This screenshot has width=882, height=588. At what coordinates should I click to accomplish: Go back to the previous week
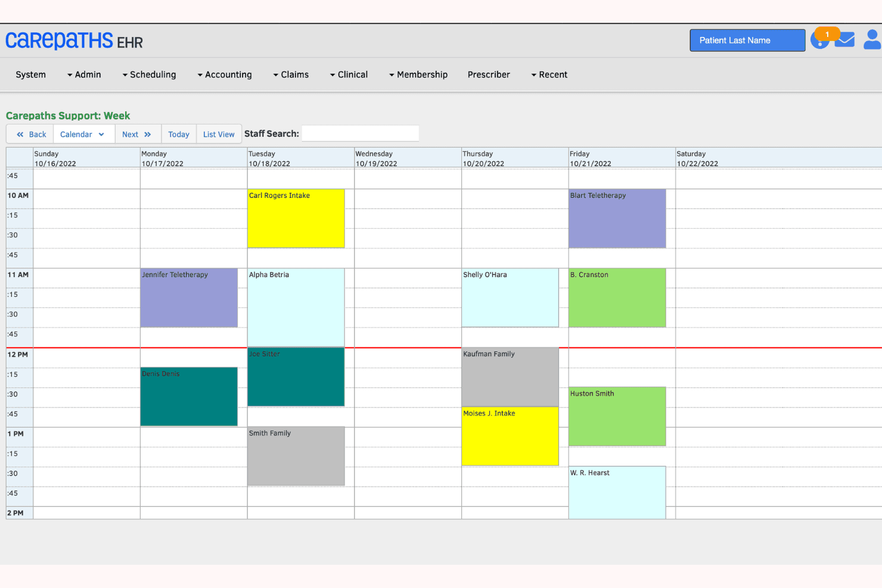30,135
